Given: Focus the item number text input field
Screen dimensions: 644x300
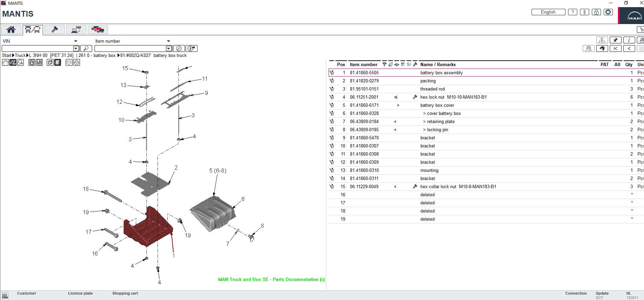Looking at the screenshot, I should point(130,48).
